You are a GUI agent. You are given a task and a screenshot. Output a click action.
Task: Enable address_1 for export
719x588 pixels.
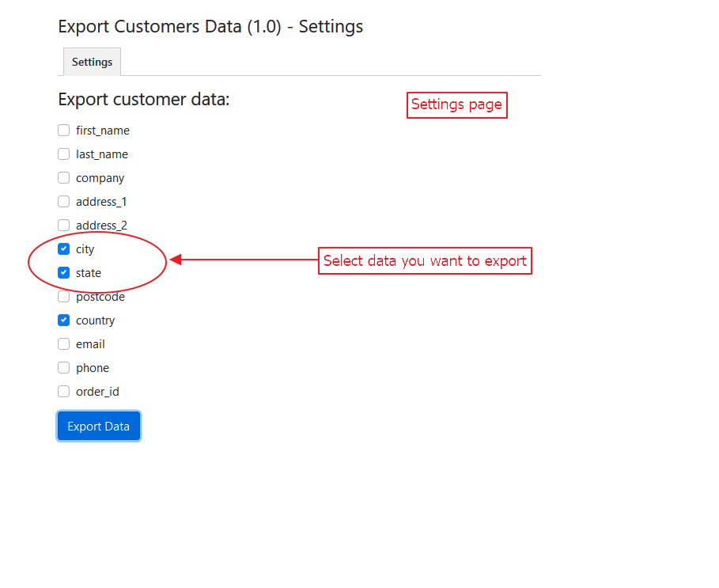pyautogui.click(x=64, y=202)
